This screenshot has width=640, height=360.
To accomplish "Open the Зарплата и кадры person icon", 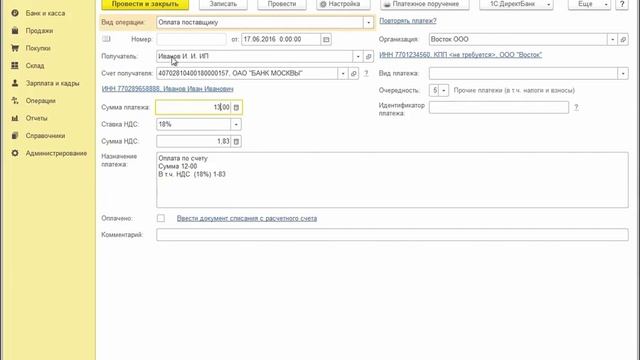I will [x=15, y=83].
